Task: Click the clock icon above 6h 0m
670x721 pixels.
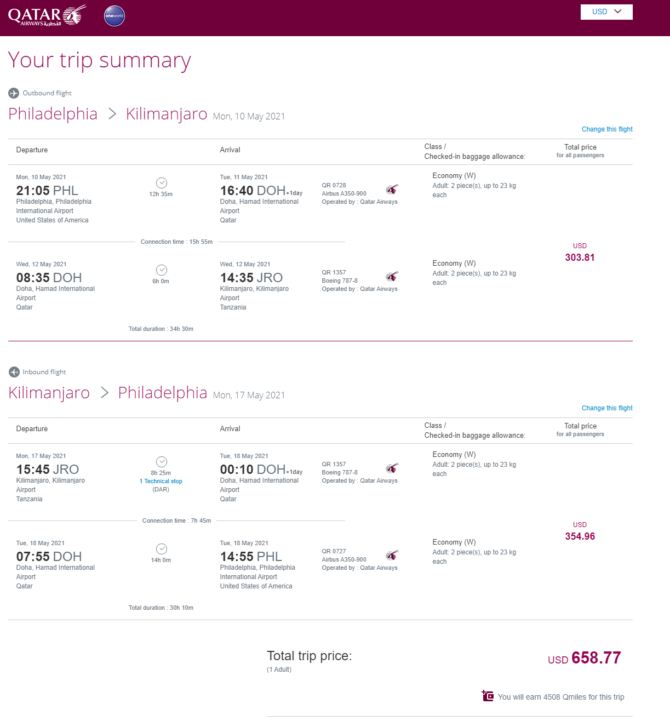Action: 161,270
